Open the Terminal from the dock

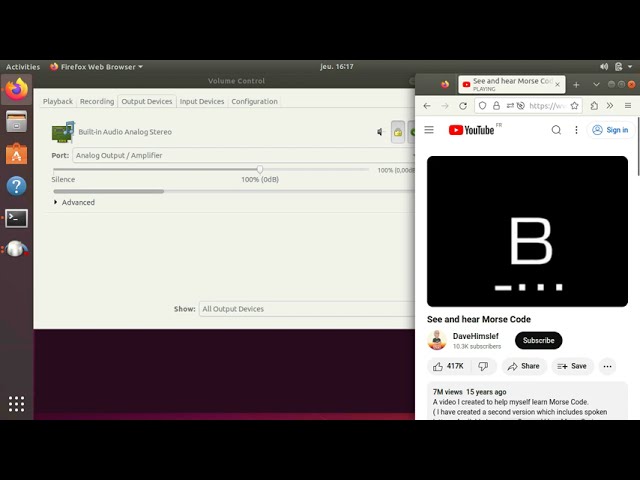(x=16, y=218)
